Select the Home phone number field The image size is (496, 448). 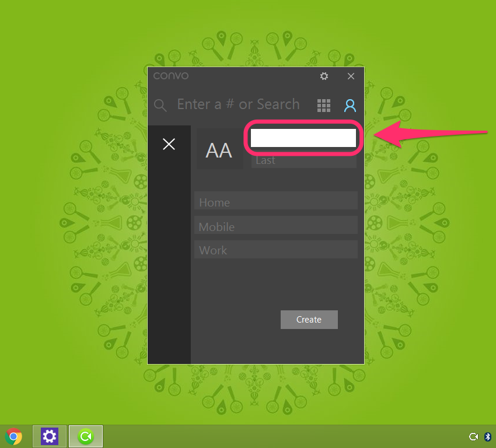tap(275, 202)
